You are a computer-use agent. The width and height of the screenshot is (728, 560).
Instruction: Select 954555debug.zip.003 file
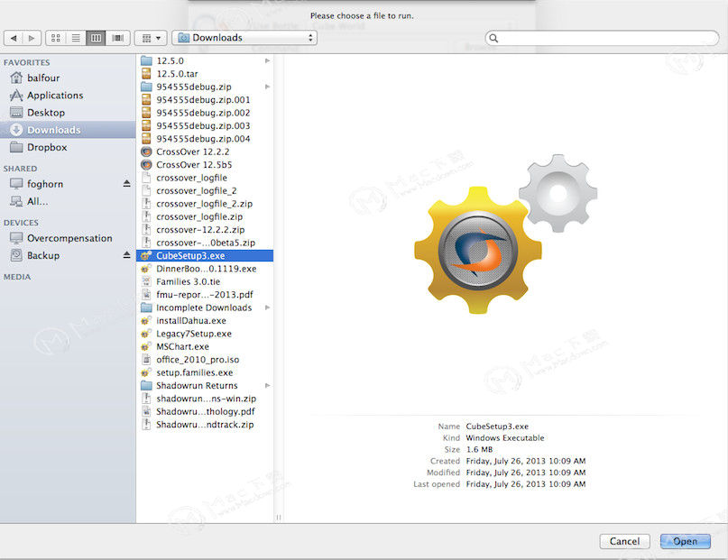(x=205, y=125)
